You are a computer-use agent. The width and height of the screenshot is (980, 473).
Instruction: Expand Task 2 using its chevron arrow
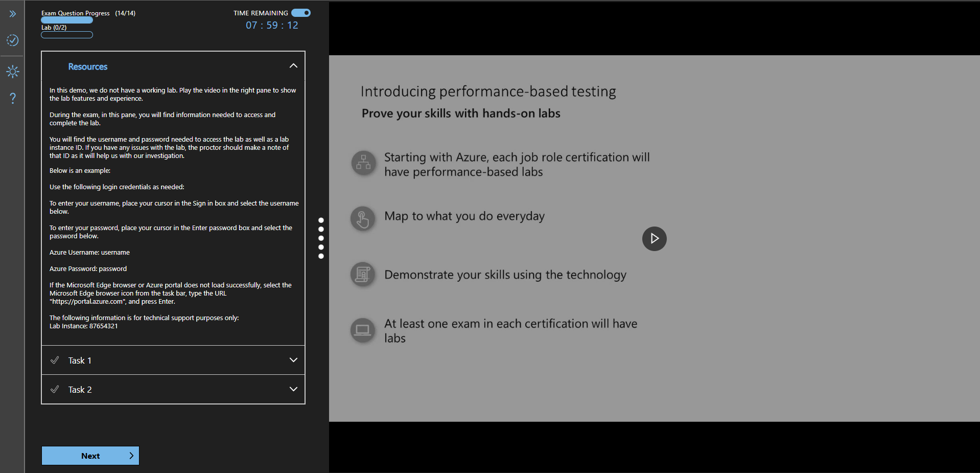[x=293, y=389]
